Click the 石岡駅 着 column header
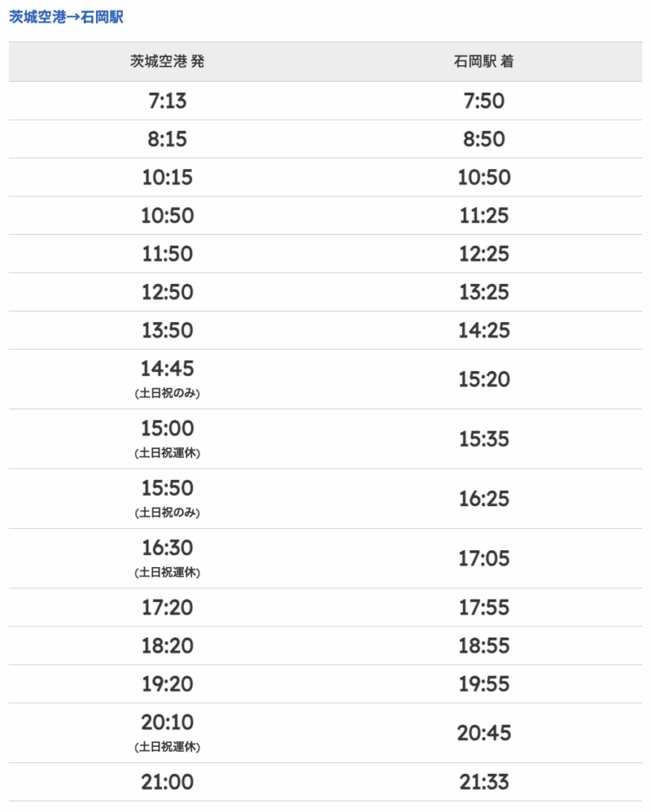651x812 pixels. [x=484, y=61]
